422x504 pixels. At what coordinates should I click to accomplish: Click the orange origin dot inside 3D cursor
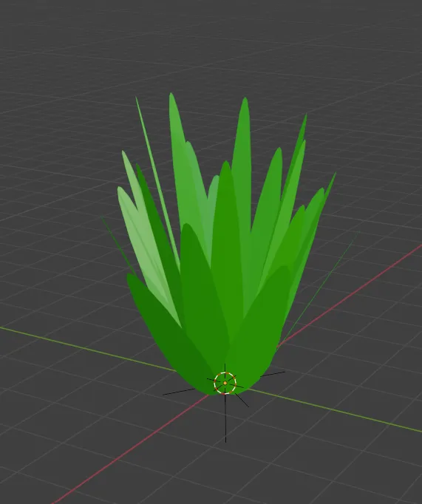click(x=225, y=383)
